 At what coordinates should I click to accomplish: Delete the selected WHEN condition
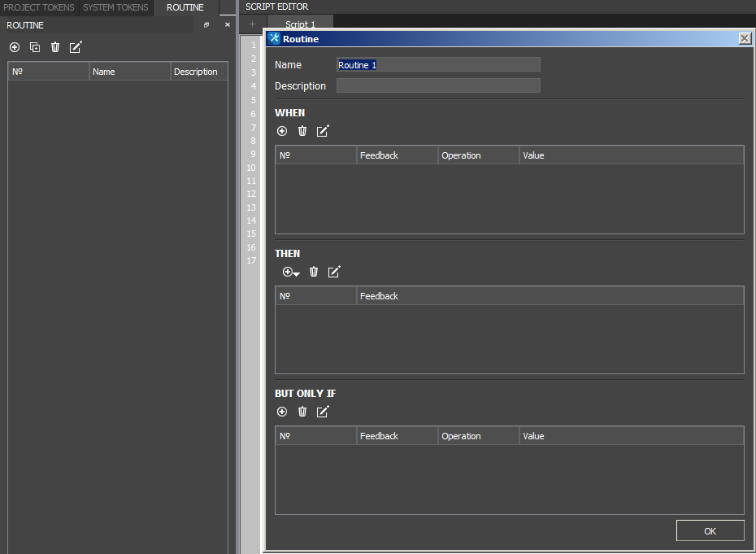pos(302,131)
